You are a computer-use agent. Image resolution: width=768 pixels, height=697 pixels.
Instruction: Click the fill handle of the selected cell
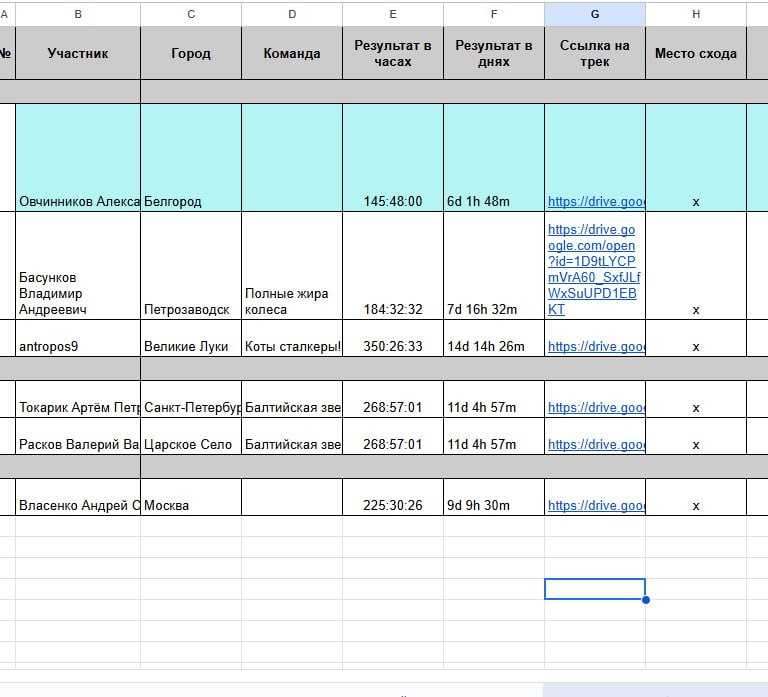(x=646, y=600)
